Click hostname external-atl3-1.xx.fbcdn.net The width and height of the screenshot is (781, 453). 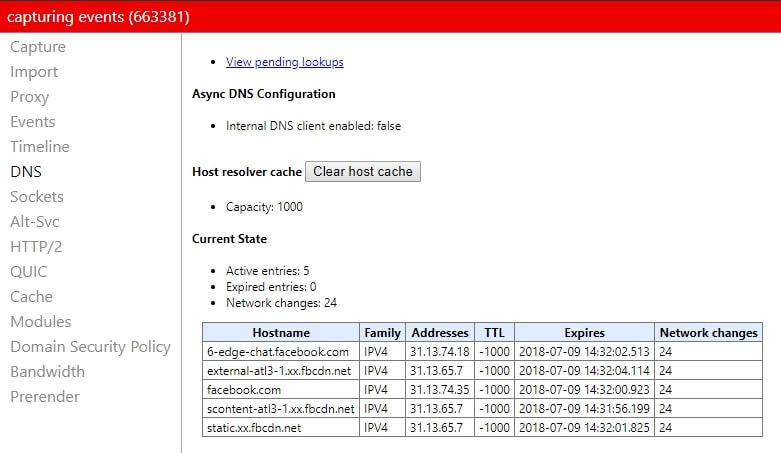pos(279,371)
